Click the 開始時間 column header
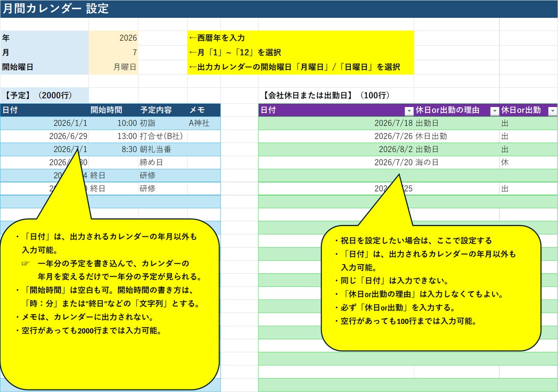Image resolution: width=558 pixels, height=392 pixels. point(113,110)
